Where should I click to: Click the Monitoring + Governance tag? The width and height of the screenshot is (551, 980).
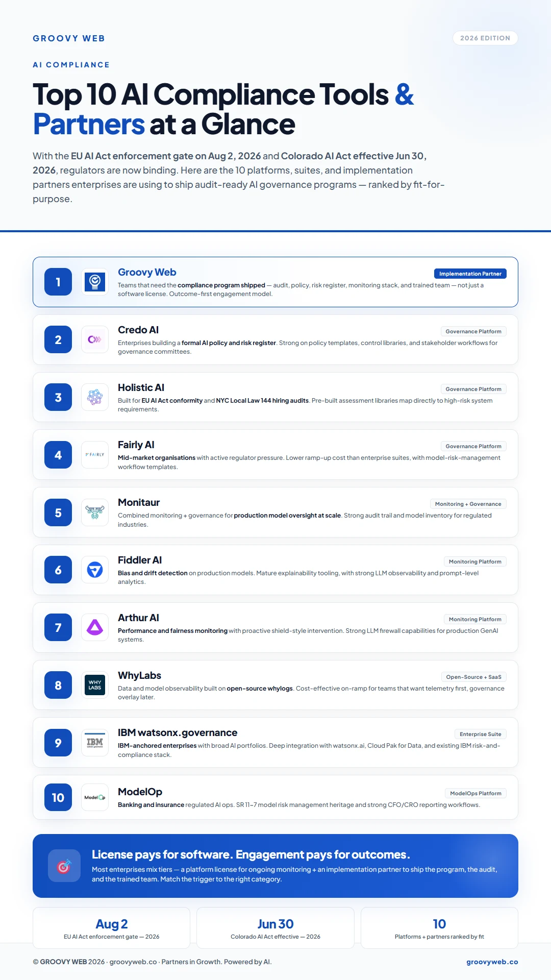click(x=468, y=504)
